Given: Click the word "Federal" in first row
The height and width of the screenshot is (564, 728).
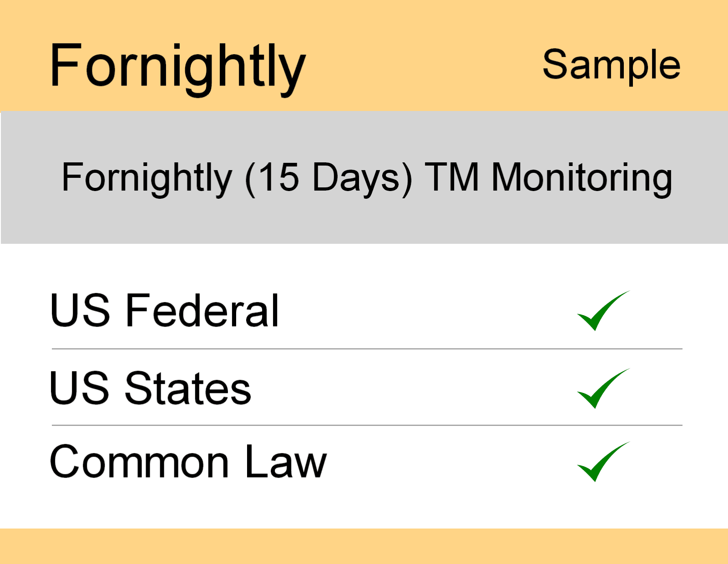Looking at the screenshot, I should [x=202, y=310].
